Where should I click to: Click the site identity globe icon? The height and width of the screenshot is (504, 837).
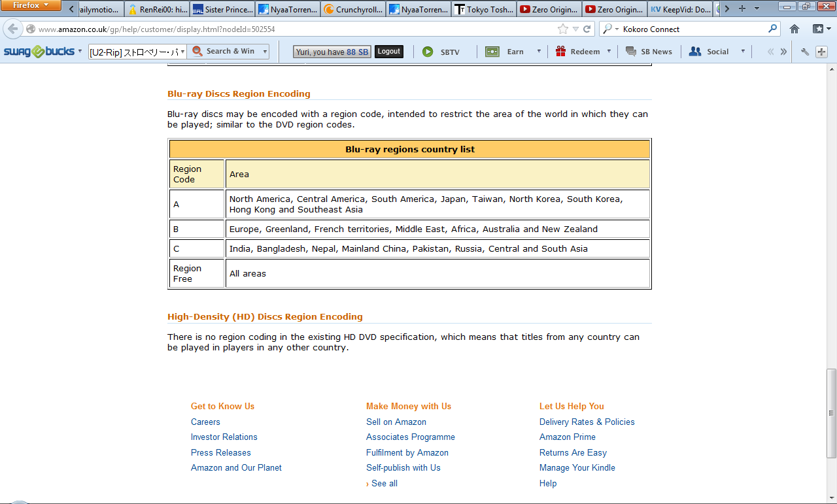(x=30, y=29)
